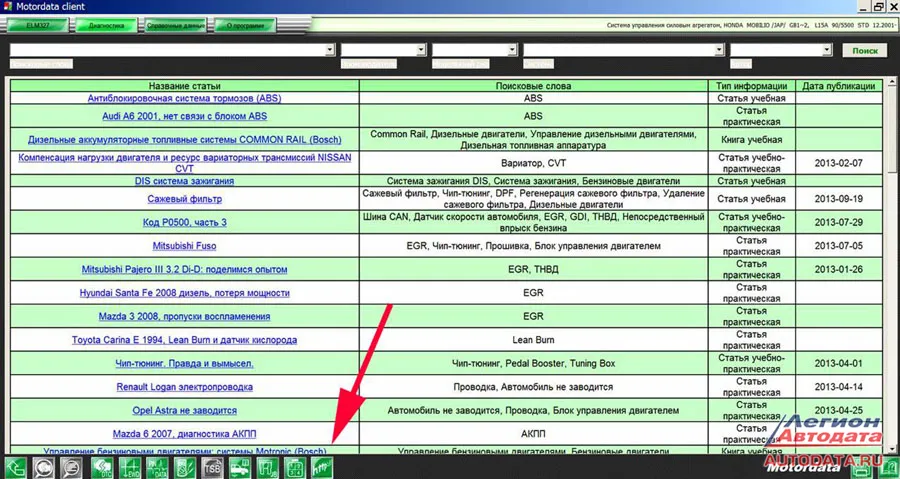Open Сажевый фильтр article link
This screenshot has width=900, height=479.
pos(184,199)
